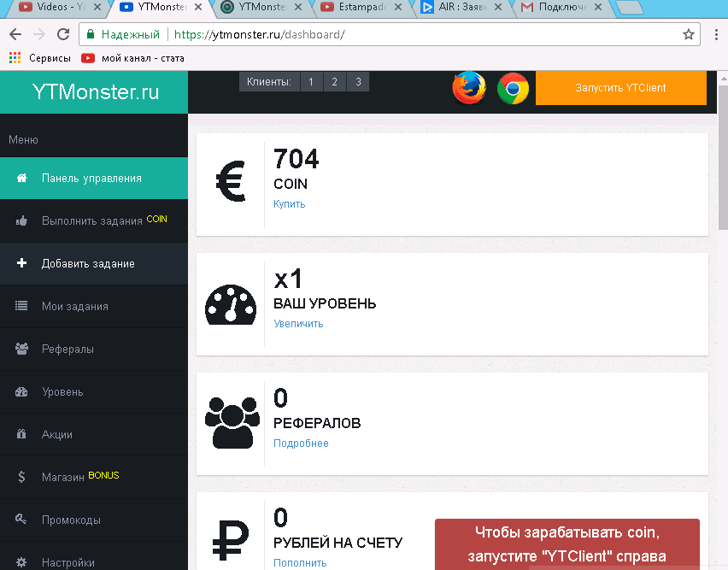Click the 704 coin balance value
Viewport: 728px width, 570px height.
[296, 159]
